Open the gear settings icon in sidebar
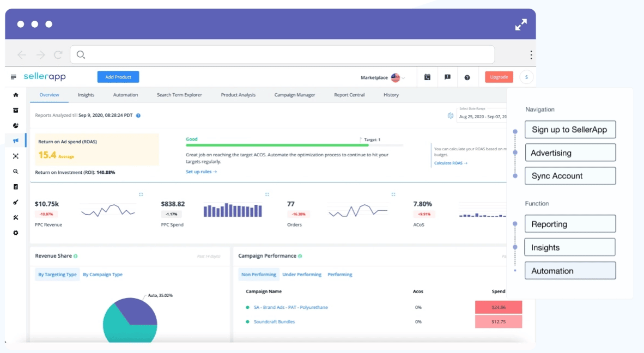The width and height of the screenshot is (644, 353). pos(16,233)
